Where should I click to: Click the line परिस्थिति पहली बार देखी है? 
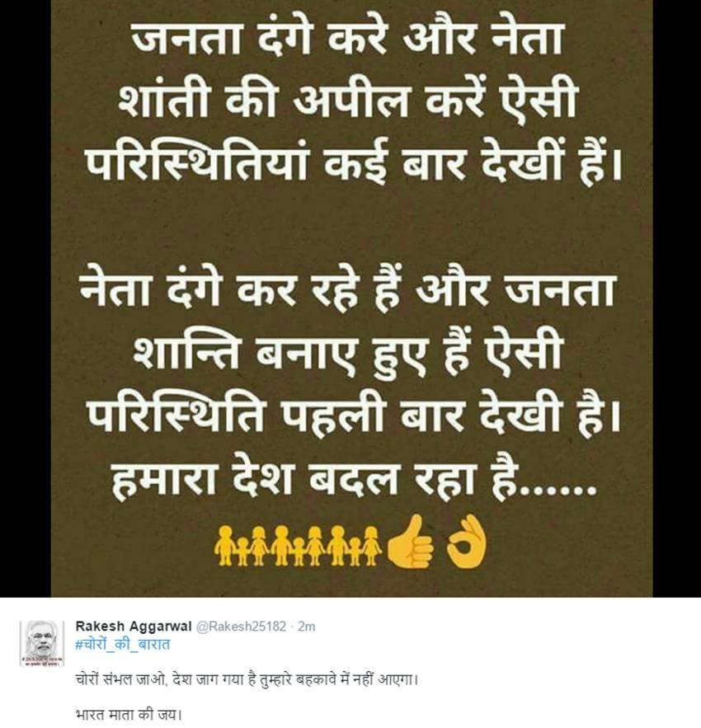pos(353,413)
